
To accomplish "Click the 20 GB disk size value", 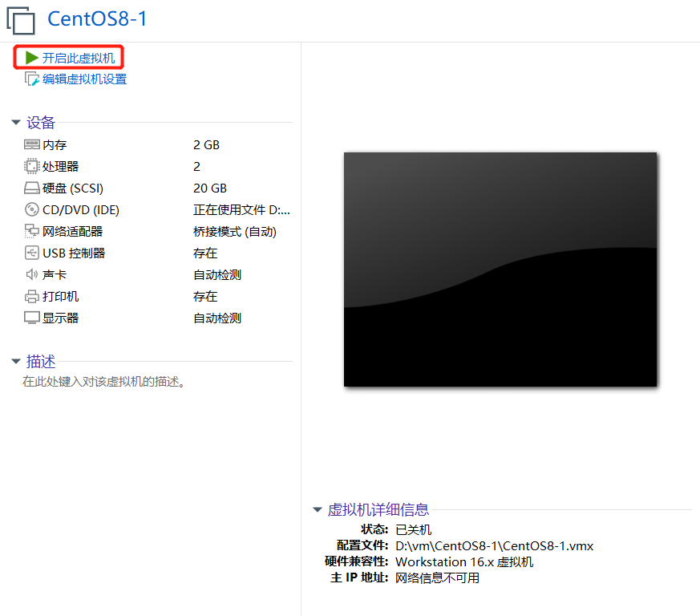I will [210, 188].
